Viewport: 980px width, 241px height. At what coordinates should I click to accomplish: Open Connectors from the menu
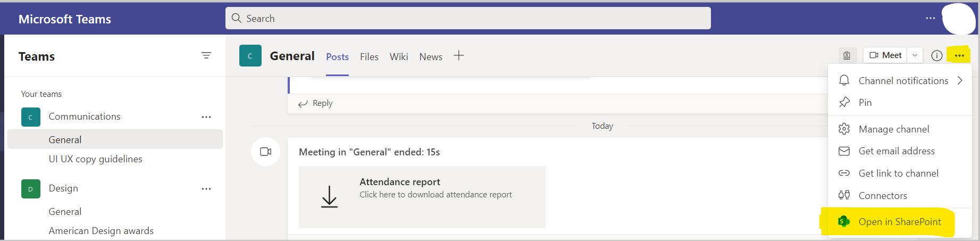tap(901, 195)
